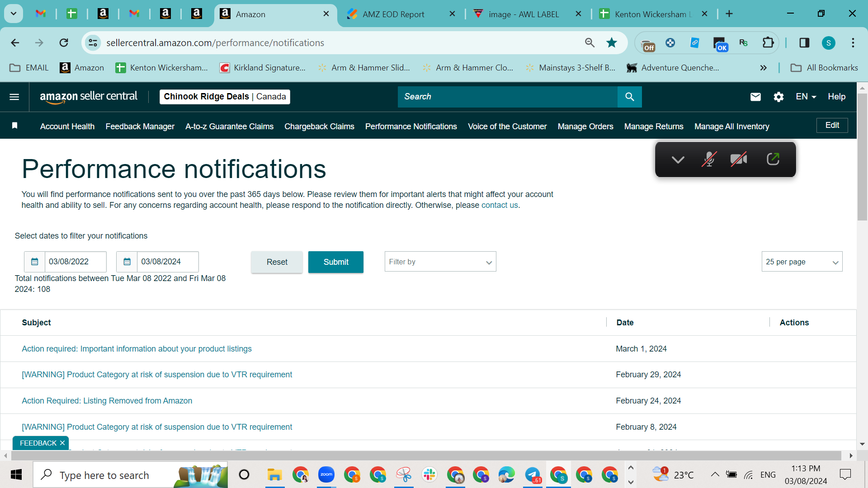The image size is (868, 488).
Task: Click the end date field 03/08/2024
Action: pyautogui.click(x=168, y=262)
